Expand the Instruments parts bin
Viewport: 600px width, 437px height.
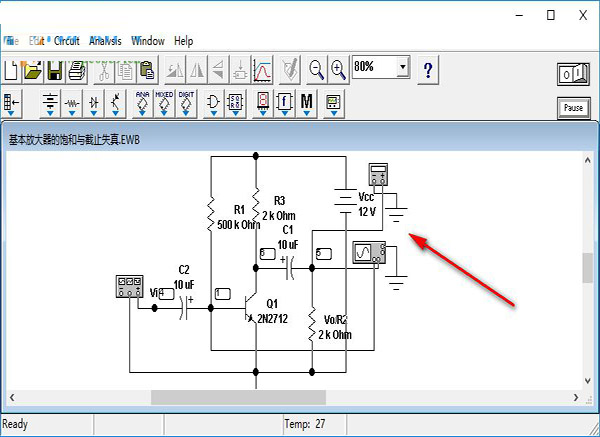click(x=332, y=103)
